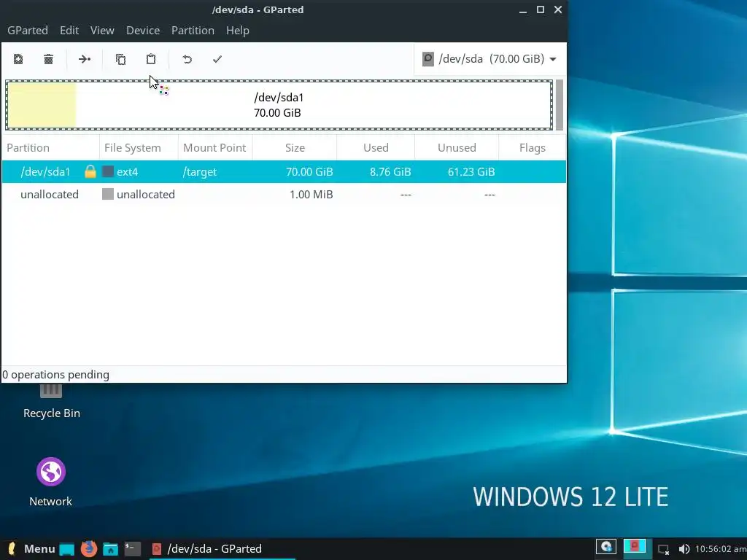Open the taskbar Menu button
Viewport: 747px width, 560px height.
(31, 548)
